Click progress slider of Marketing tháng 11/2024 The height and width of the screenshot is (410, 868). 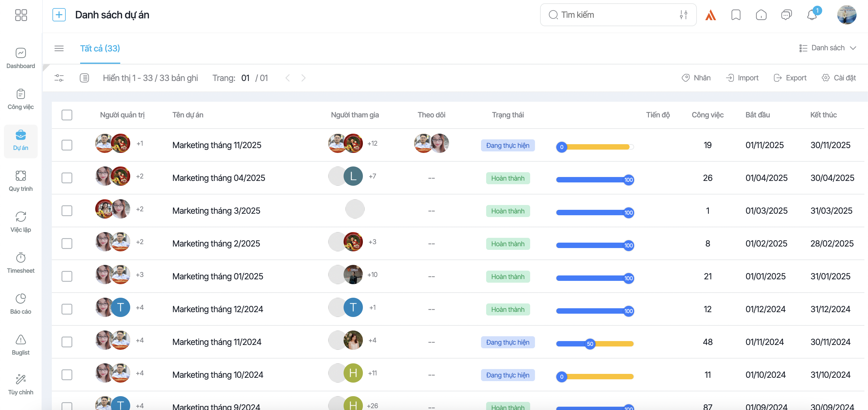coord(590,344)
